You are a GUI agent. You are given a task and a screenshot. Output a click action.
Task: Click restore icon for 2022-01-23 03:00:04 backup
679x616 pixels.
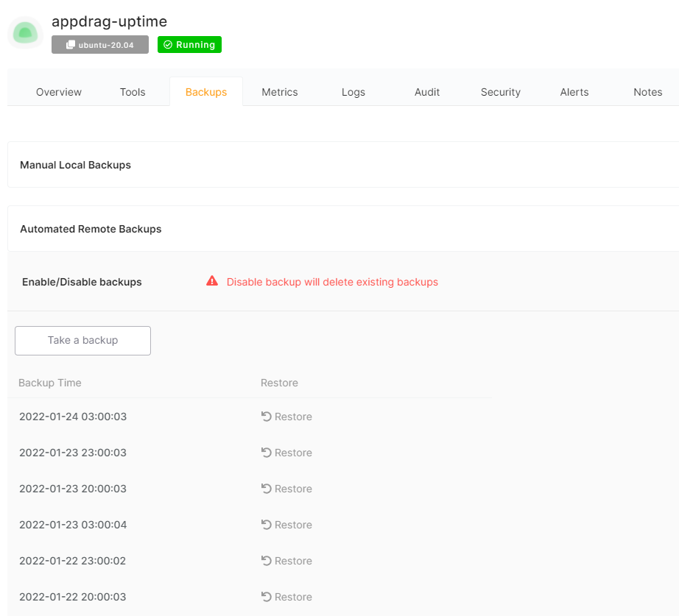267,525
